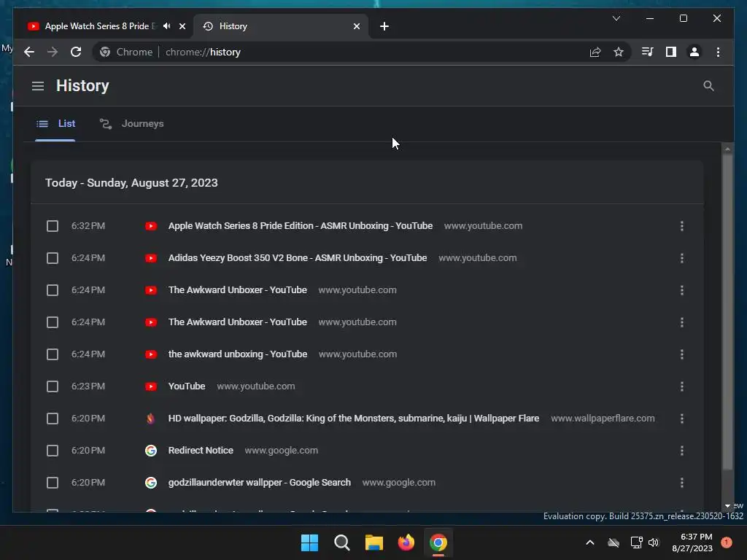The height and width of the screenshot is (560, 747).
Task: Click Wallpaper Flare favicon in Godzilla entry
Action: (150, 419)
